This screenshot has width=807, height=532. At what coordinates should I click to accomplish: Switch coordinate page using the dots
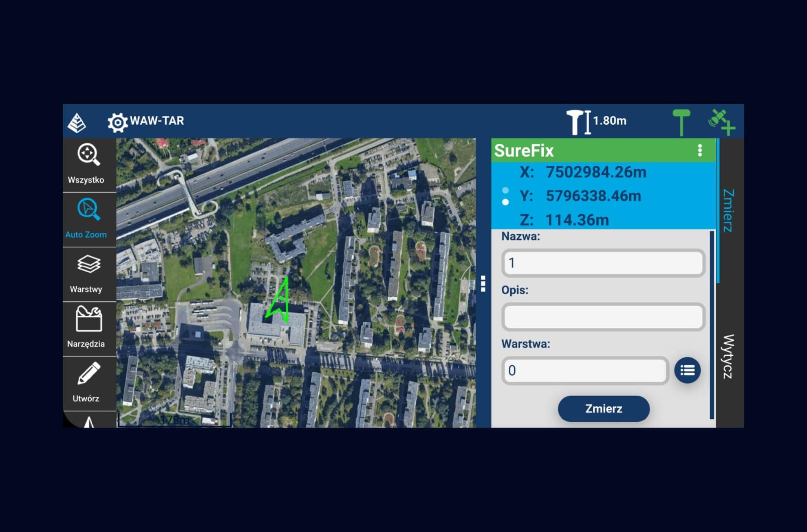coord(505,196)
